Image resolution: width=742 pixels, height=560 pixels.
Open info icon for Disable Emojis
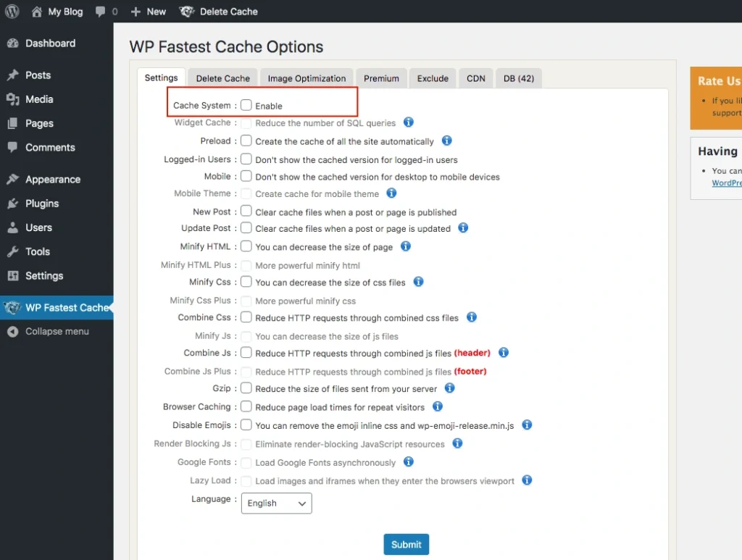(x=528, y=425)
